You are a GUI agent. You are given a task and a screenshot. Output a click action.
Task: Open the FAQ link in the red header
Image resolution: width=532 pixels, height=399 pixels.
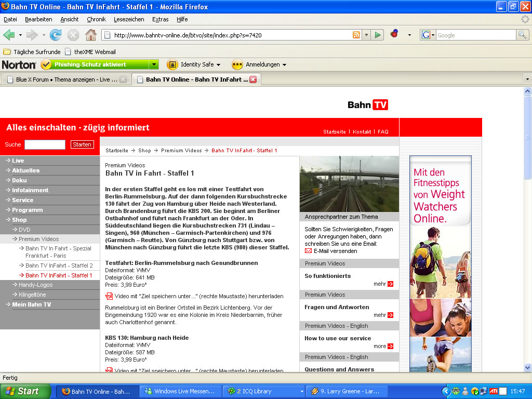tap(383, 132)
